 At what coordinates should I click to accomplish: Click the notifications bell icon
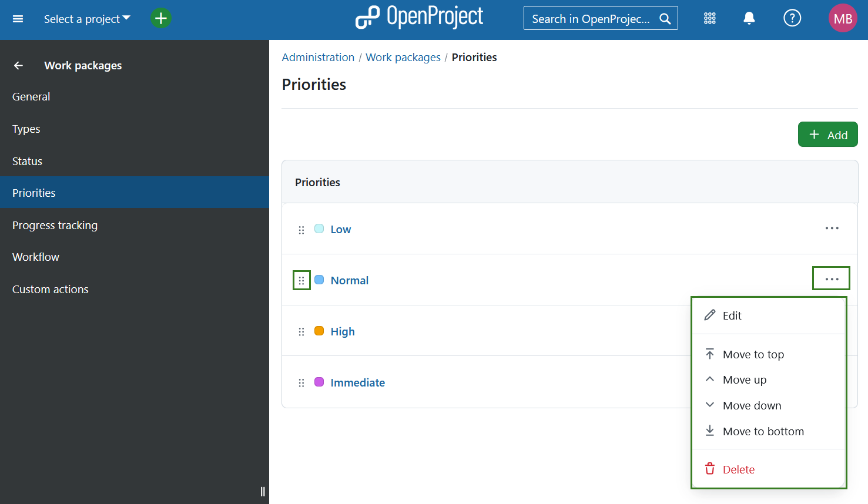(749, 18)
